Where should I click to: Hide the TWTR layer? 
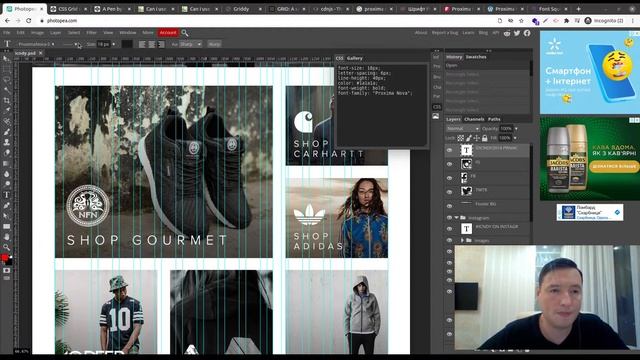point(449,192)
